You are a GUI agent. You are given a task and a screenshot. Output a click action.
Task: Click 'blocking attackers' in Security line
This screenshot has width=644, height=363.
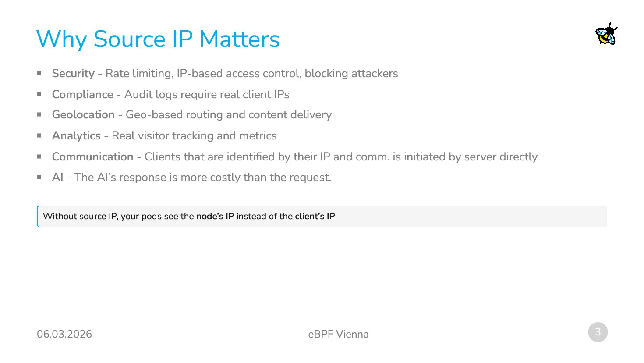pyautogui.click(x=351, y=73)
